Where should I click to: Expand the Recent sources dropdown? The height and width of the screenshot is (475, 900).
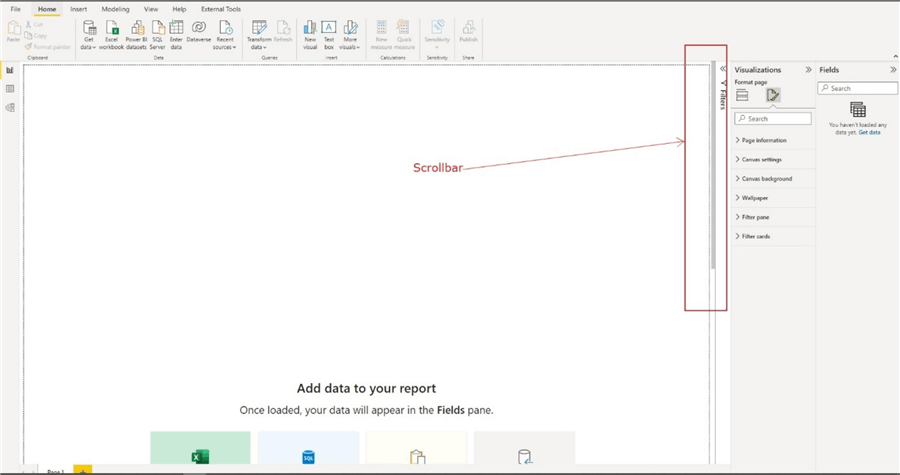[x=225, y=36]
